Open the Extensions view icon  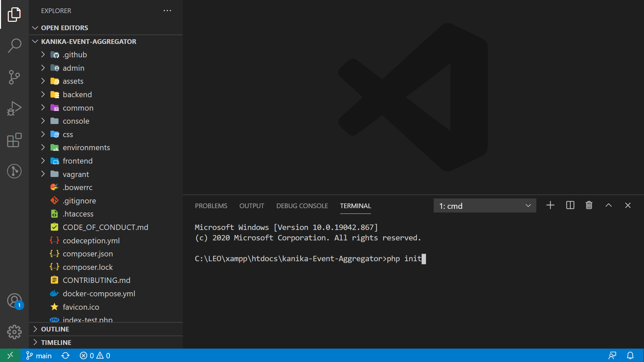(x=14, y=140)
